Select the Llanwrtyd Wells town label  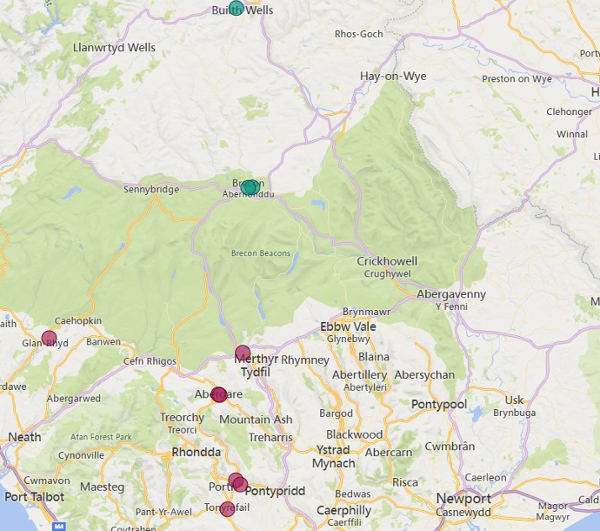tap(115, 47)
